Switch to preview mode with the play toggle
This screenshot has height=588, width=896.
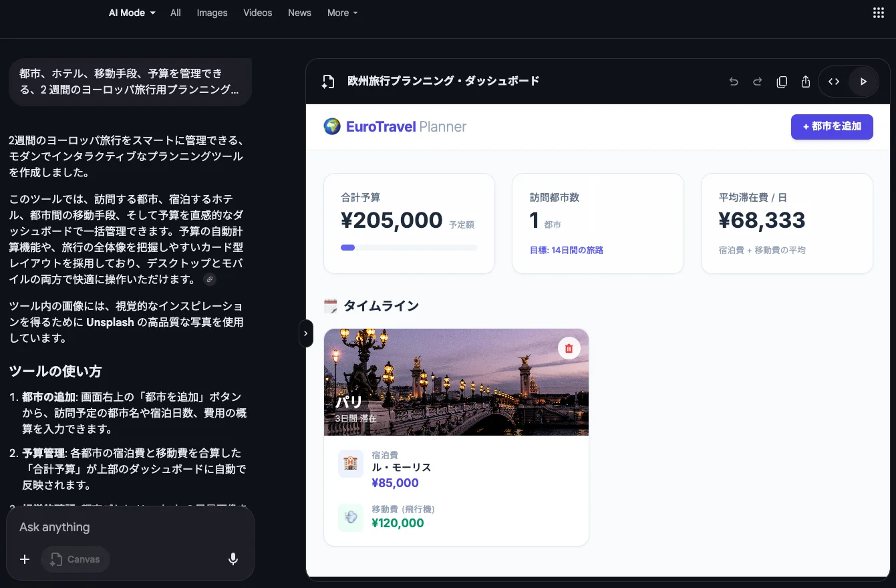[x=863, y=81]
